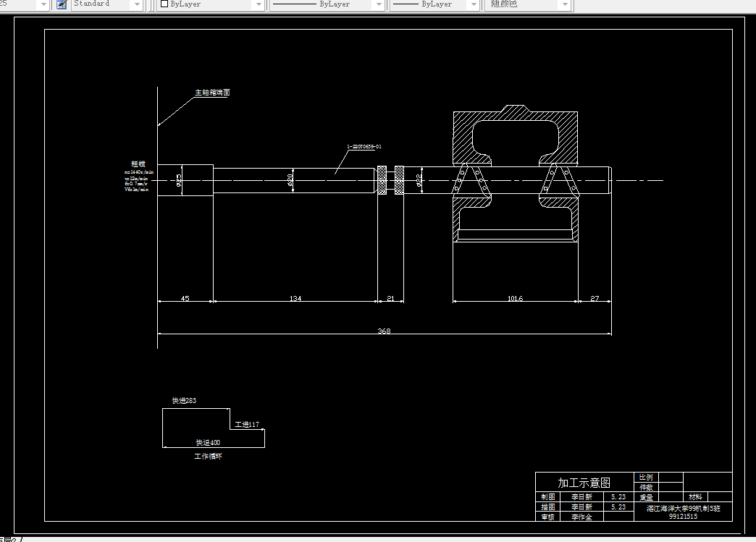Select the 比例 cell in title block
The height and width of the screenshot is (542, 756).
click(646, 477)
